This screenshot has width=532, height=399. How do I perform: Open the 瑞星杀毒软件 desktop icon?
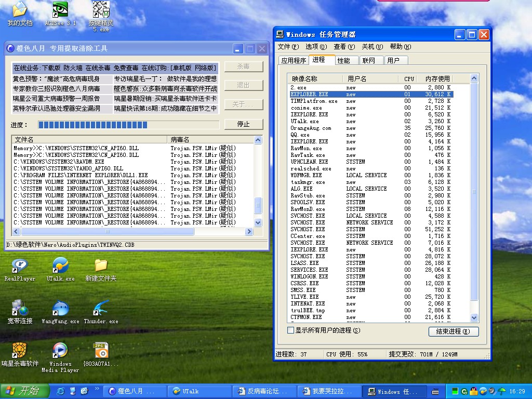coord(20,349)
